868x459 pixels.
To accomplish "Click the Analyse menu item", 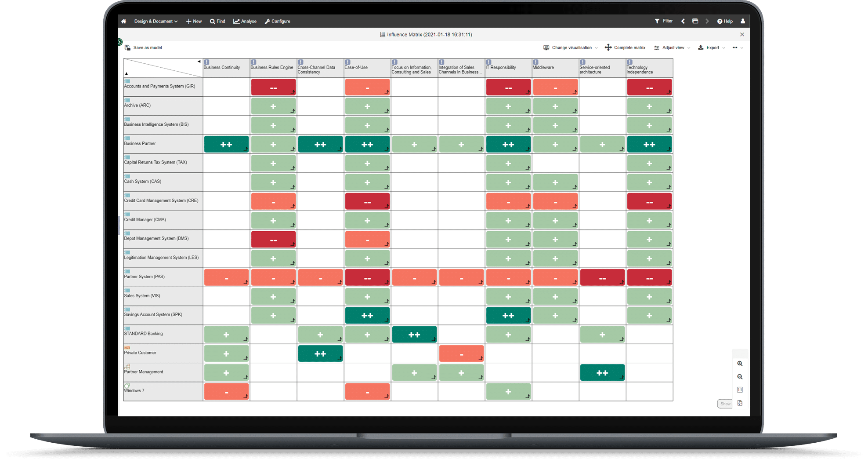I will pos(245,21).
